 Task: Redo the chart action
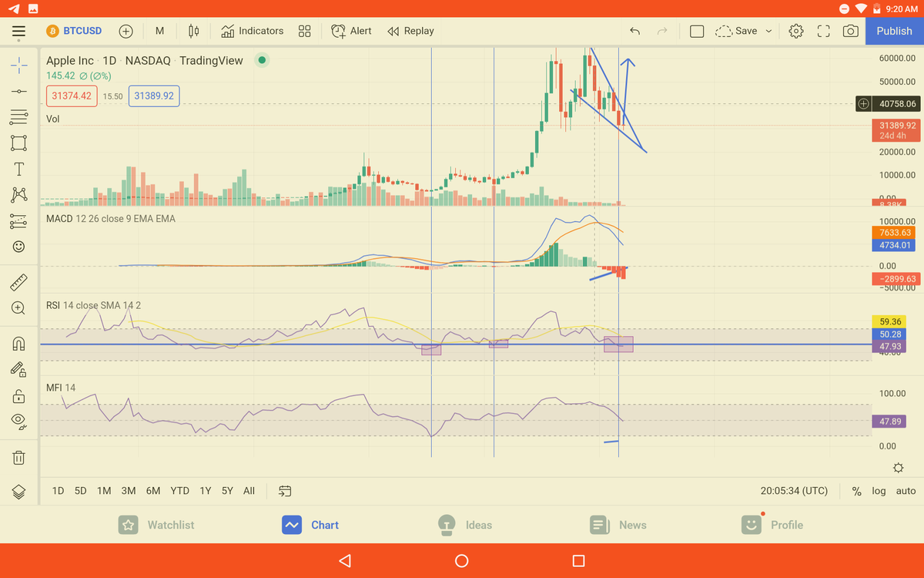[x=662, y=31]
